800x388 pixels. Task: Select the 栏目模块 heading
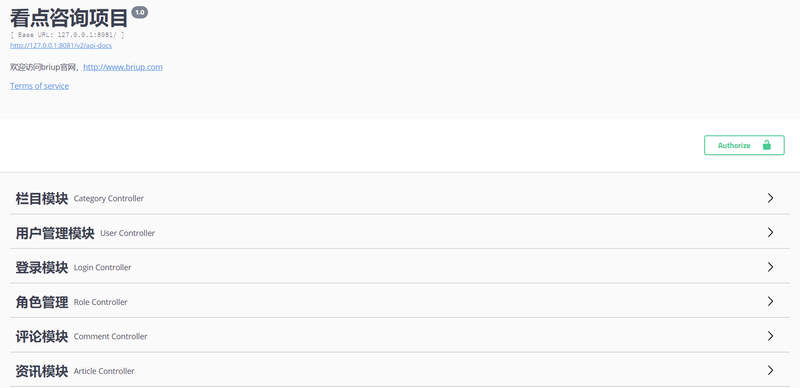click(42, 198)
